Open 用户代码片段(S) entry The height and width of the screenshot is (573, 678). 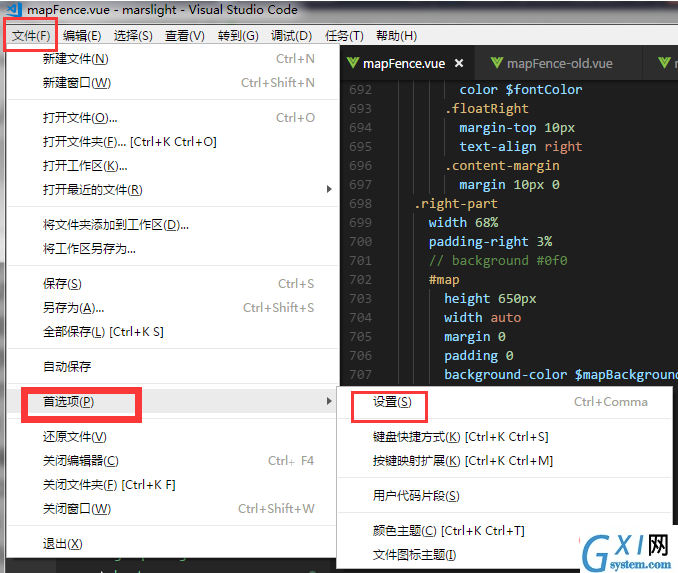pos(505,496)
